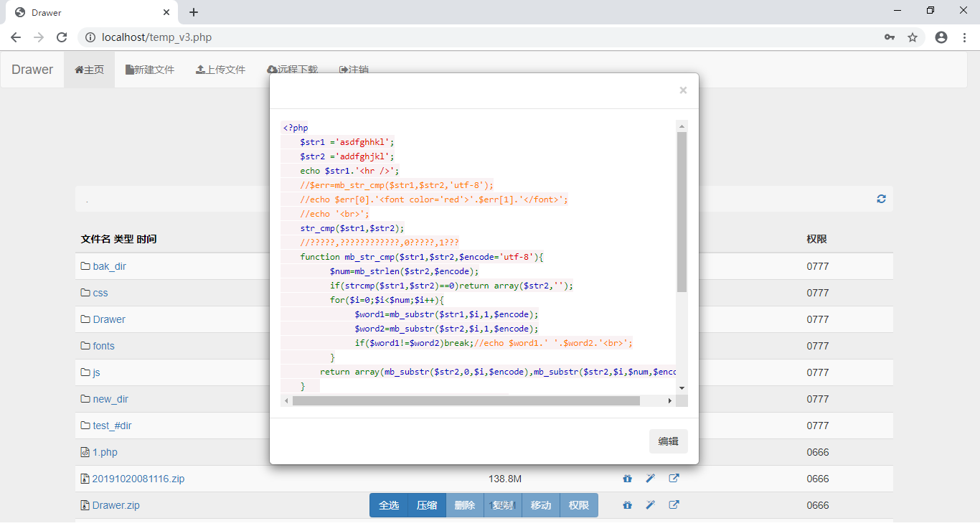This screenshot has width=980, height=526.
Task: Click the 138.8M file size
Action: point(505,479)
